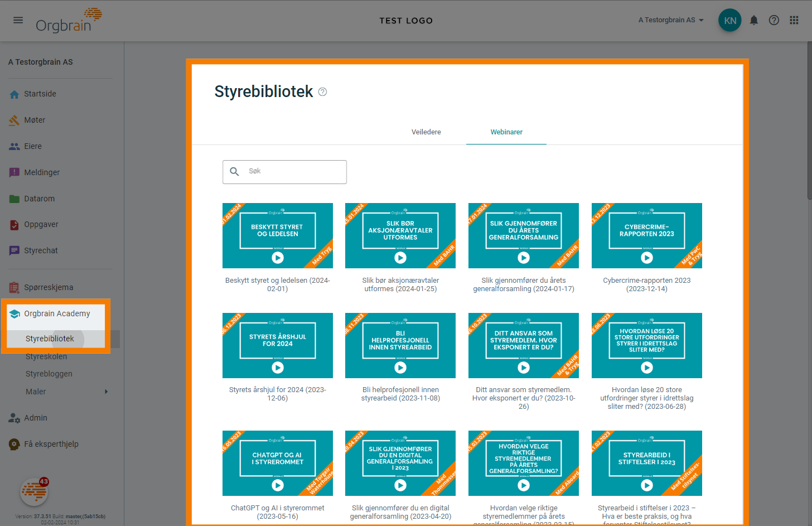Open the help question mark icon
This screenshot has width=812, height=526.
[774, 21]
